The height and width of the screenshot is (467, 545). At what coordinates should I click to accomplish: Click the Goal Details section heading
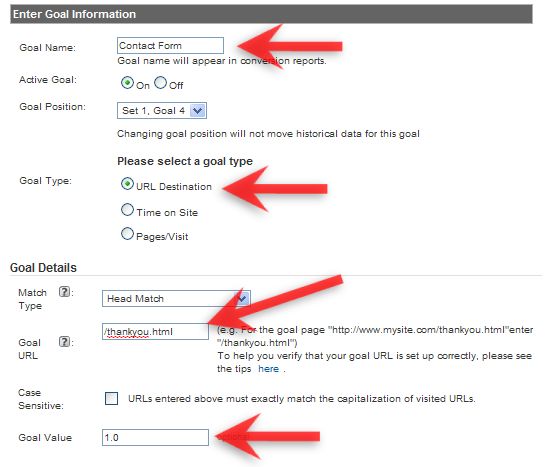tap(43, 268)
